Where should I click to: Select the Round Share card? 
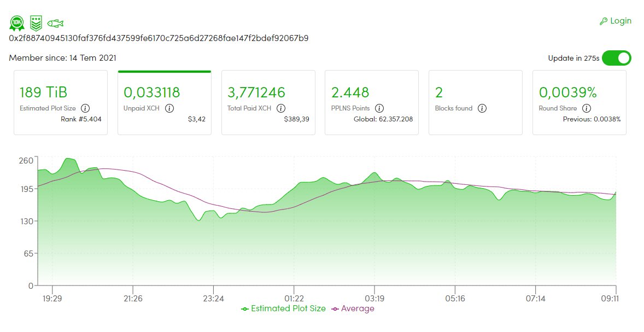[x=579, y=102]
